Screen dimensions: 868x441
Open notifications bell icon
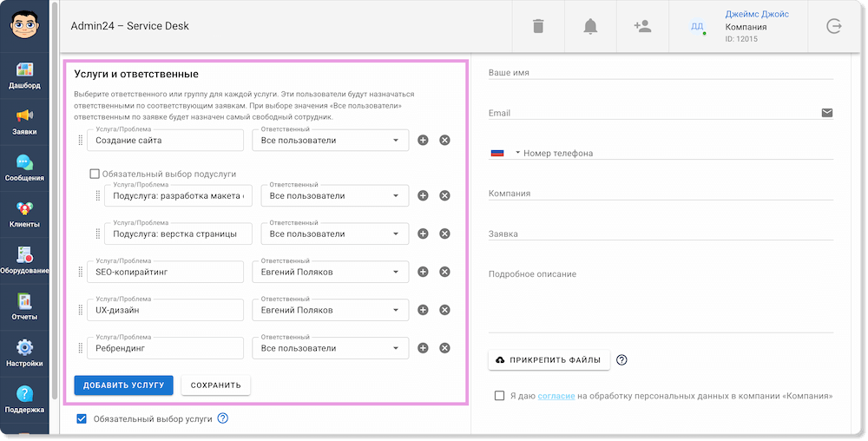pos(590,26)
